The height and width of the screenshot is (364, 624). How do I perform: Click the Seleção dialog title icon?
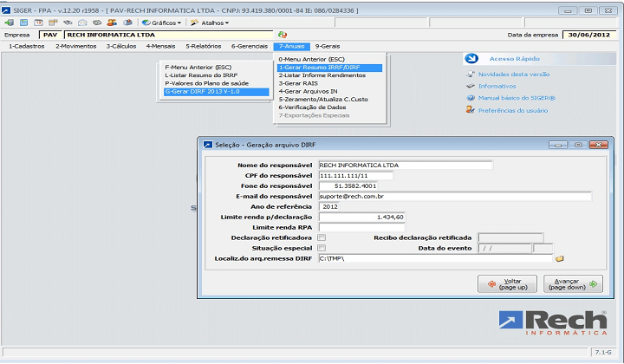pos(208,145)
